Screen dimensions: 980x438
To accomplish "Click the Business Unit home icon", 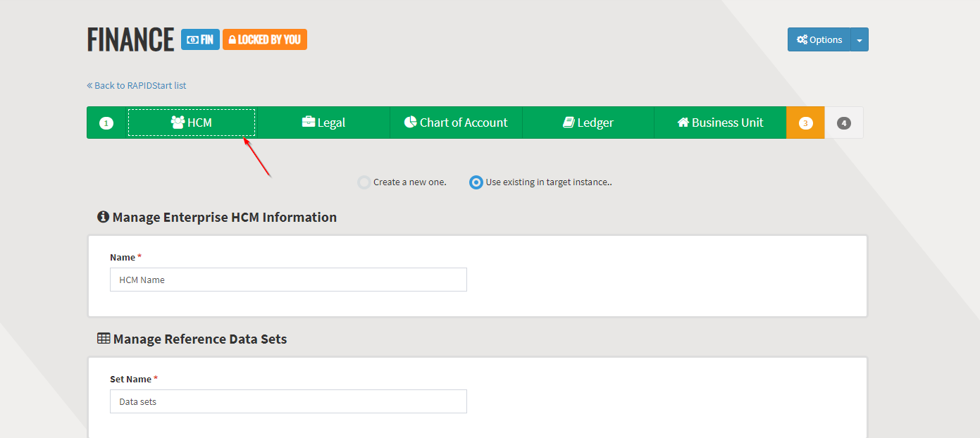I will [x=683, y=123].
